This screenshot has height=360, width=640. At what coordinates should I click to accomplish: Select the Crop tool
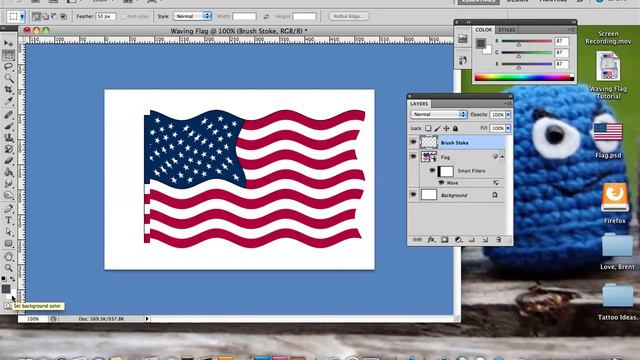point(8,89)
